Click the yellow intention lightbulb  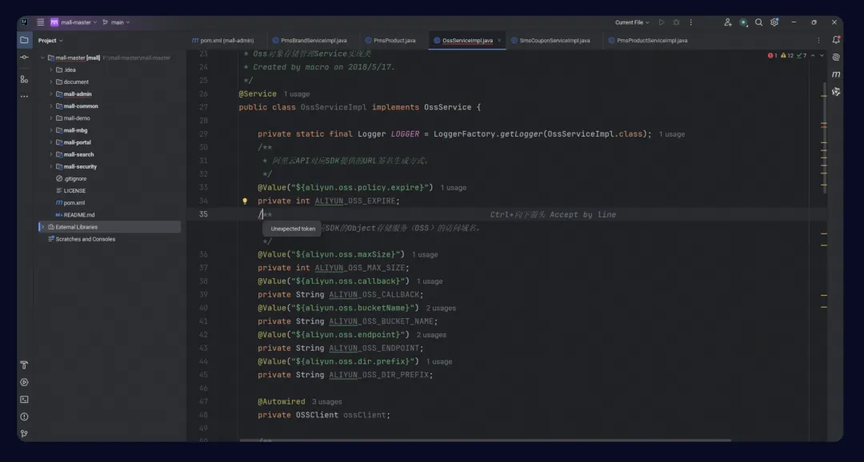pyautogui.click(x=244, y=201)
